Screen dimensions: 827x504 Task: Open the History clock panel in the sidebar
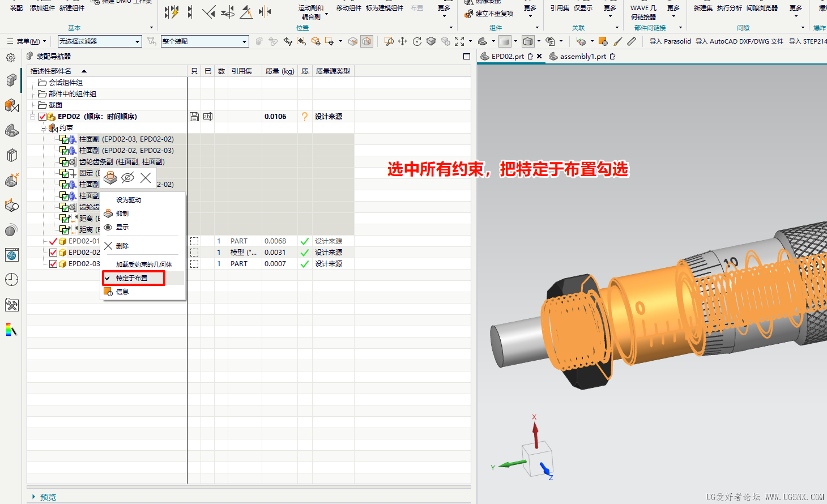click(x=11, y=280)
